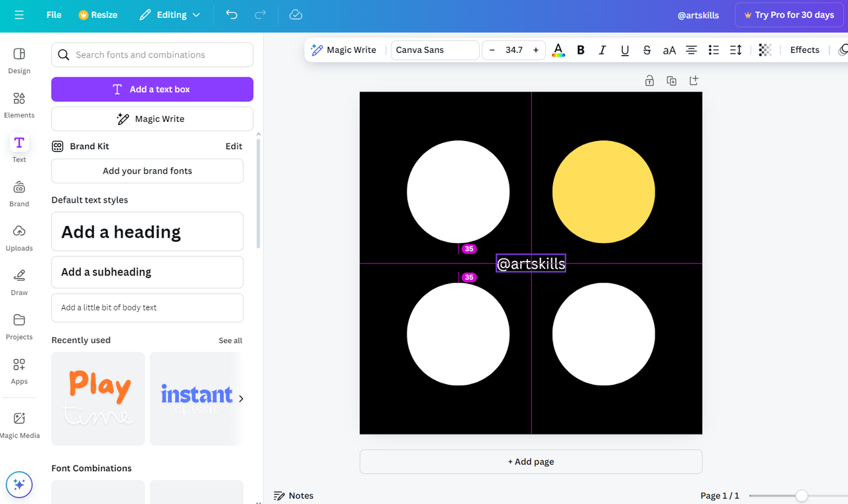Open the Resize option
This screenshot has width=848, height=504.
(x=97, y=15)
